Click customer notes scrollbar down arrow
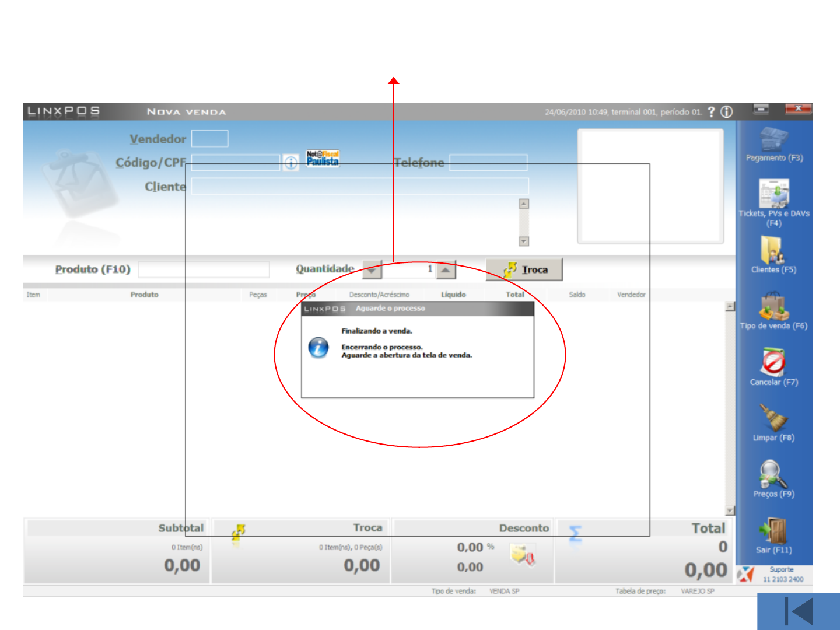This screenshot has width=840, height=630. coord(524,242)
